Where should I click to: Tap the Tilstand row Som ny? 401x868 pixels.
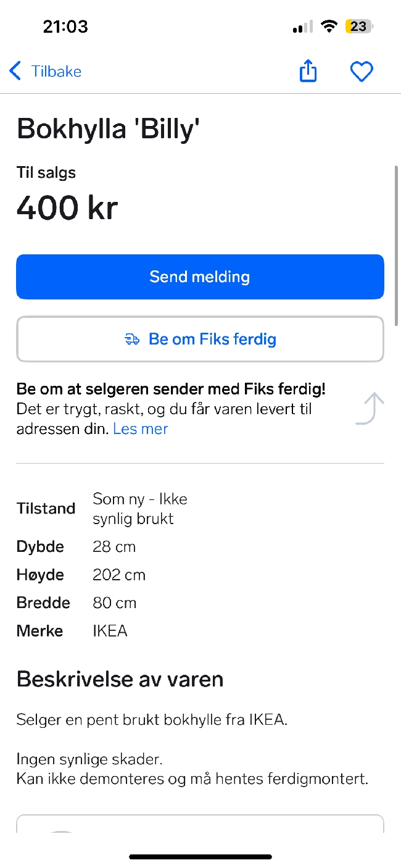(x=139, y=508)
